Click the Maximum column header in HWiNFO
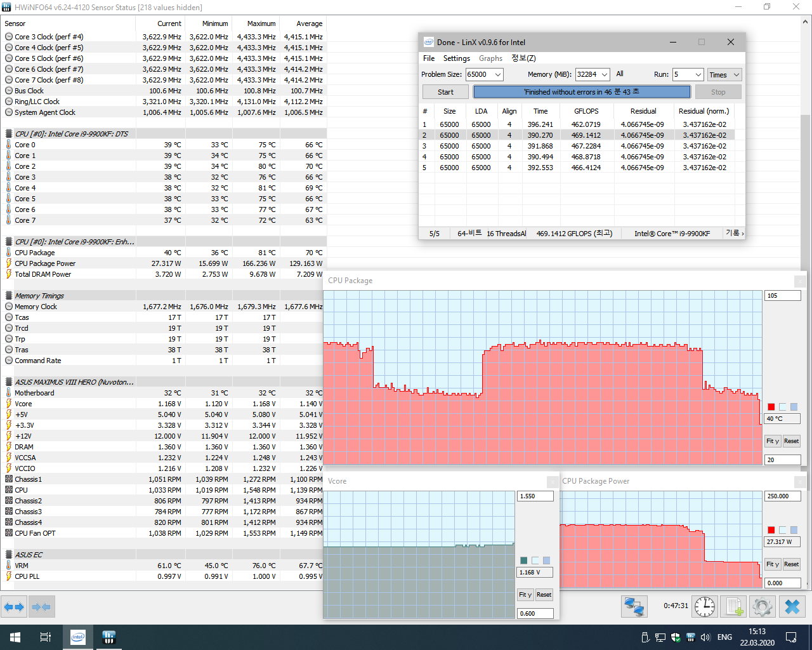The height and width of the screenshot is (650, 812). (x=256, y=23)
